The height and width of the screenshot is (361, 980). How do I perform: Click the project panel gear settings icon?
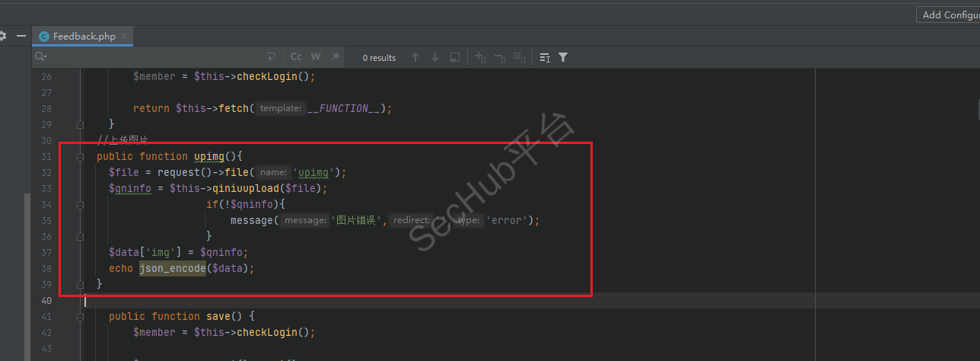coord(3,36)
